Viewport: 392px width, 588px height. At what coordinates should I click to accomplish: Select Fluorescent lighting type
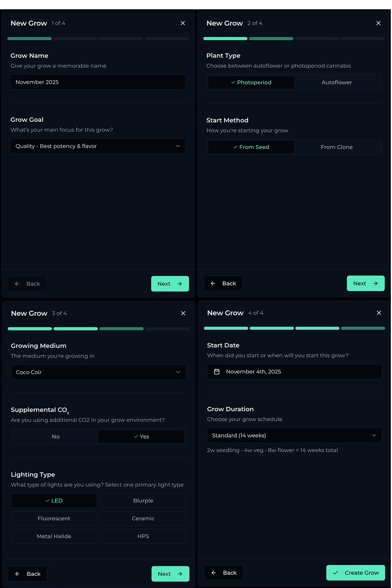[54, 519]
